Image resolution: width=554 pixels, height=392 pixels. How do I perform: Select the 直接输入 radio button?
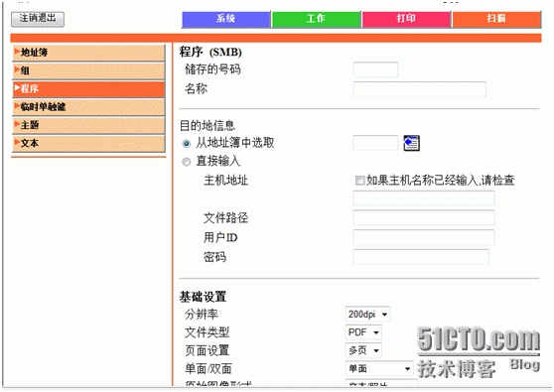(x=187, y=162)
